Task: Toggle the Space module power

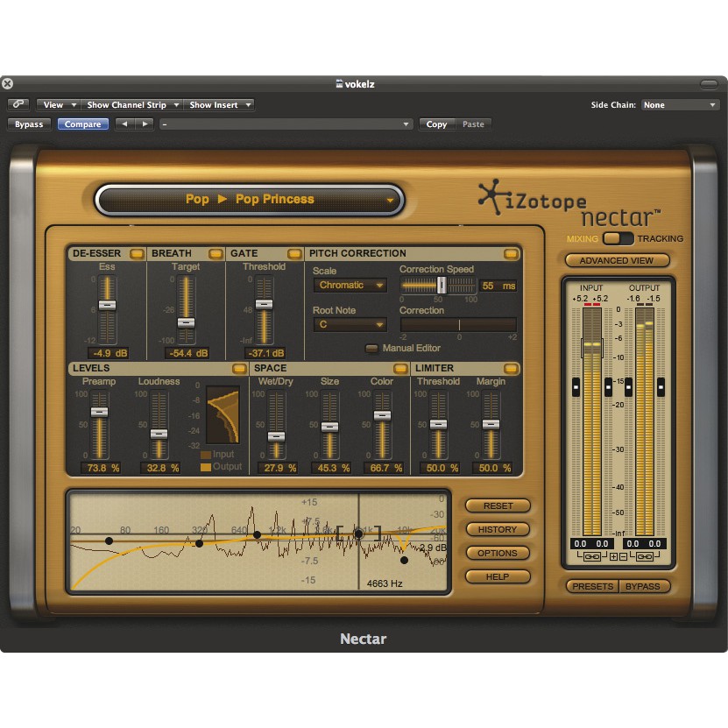Action: [x=400, y=368]
